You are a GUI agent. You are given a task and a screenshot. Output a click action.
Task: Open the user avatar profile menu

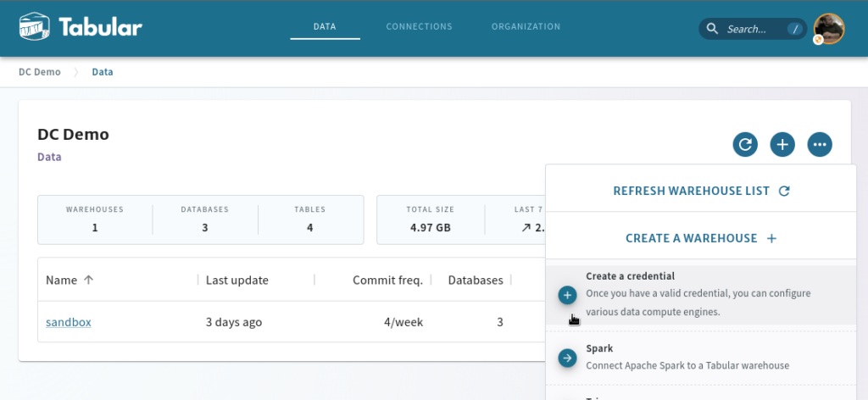tap(829, 29)
